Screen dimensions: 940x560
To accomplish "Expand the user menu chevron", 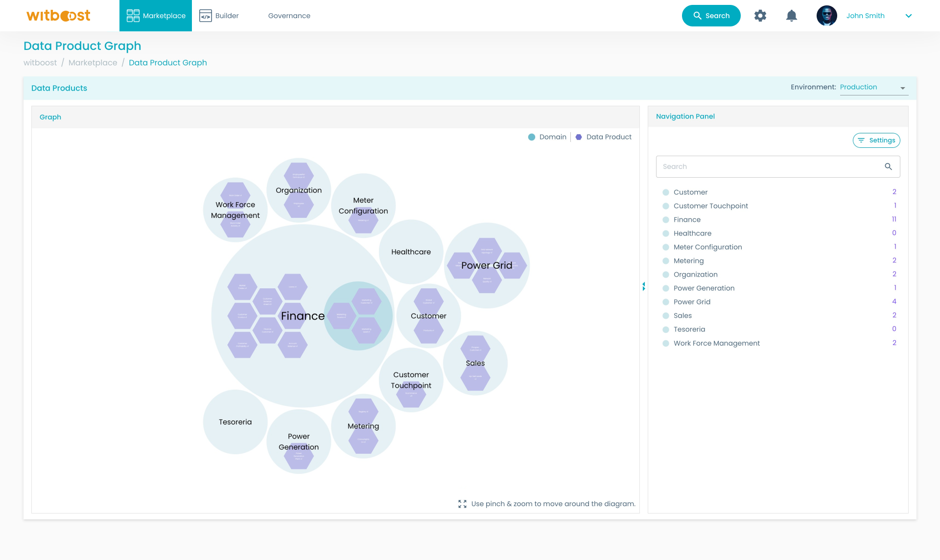I will [x=909, y=16].
